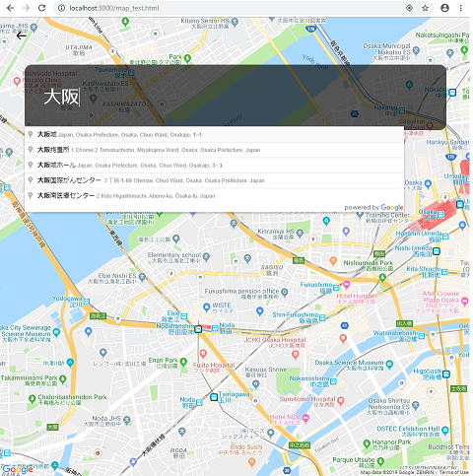Click the browser forward arrow
Screen dimensions: 473x476
(26, 8)
